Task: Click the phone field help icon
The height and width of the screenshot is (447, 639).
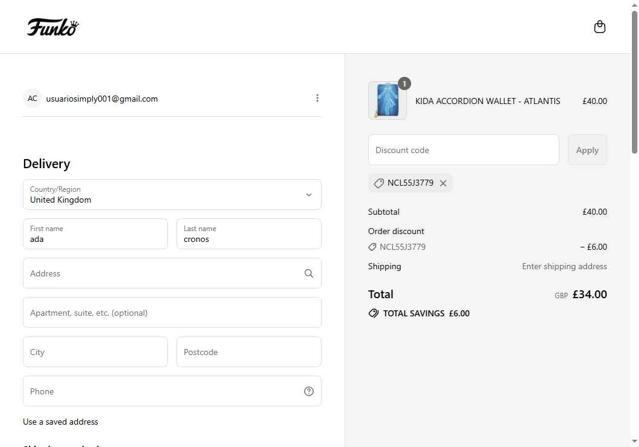Action: [308, 391]
